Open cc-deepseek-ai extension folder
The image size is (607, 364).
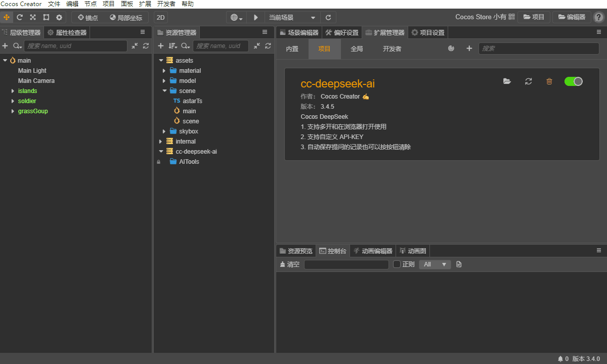pyautogui.click(x=507, y=81)
